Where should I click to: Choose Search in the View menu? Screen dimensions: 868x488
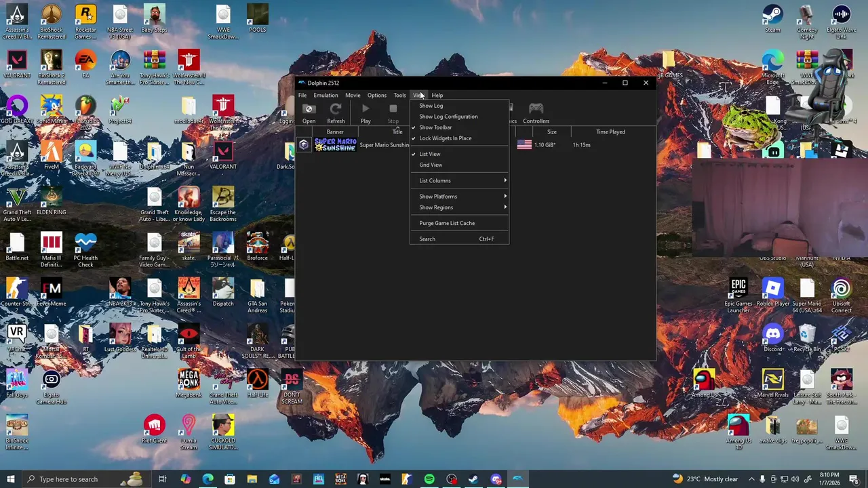459,239
